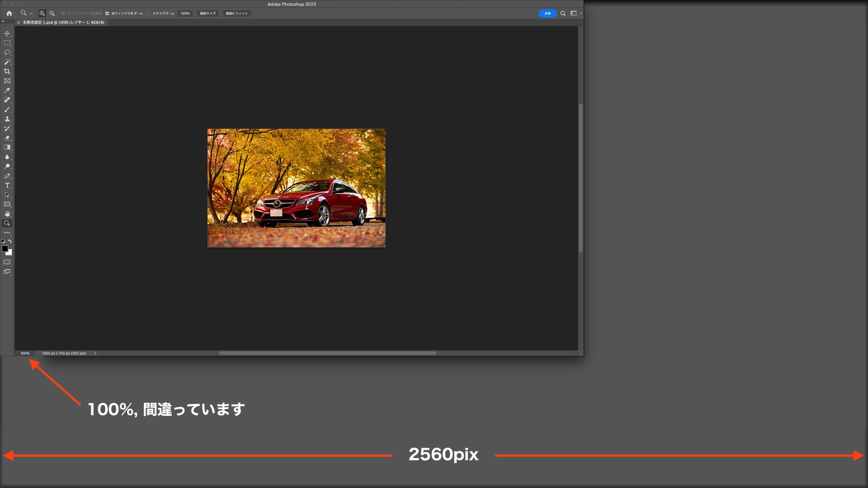Select the Move tool
Image resolution: width=868 pixels, height=488 pixels.
7,34
